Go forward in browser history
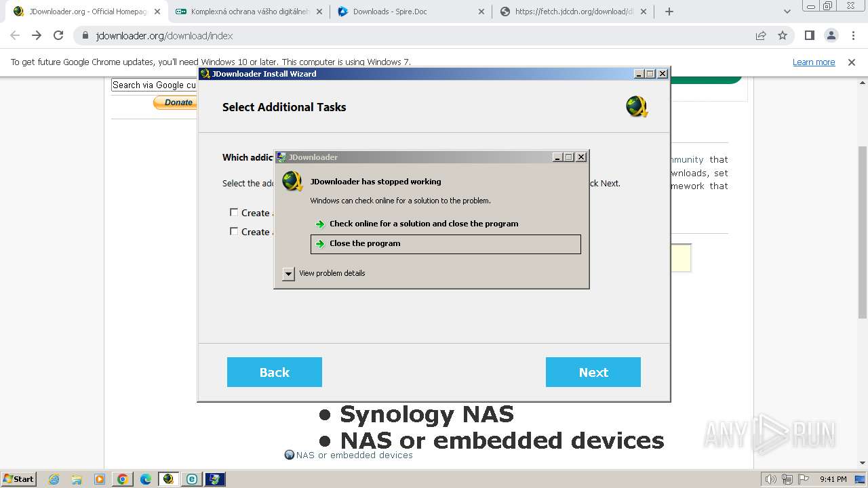Image resolution: width=868 pixels, height=488 pixels. 37,35
